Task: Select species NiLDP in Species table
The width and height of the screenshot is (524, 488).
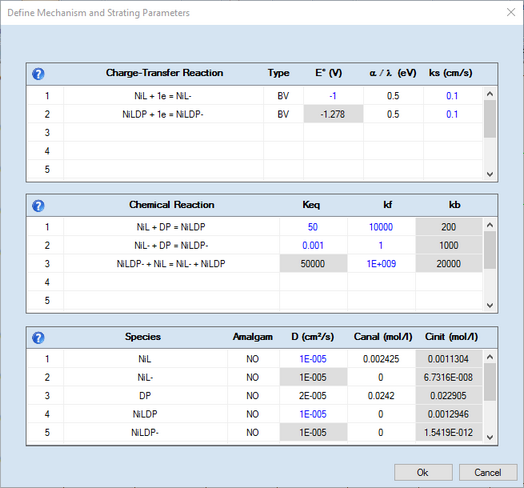Action: pyautogui.click(x=145, y=414)
